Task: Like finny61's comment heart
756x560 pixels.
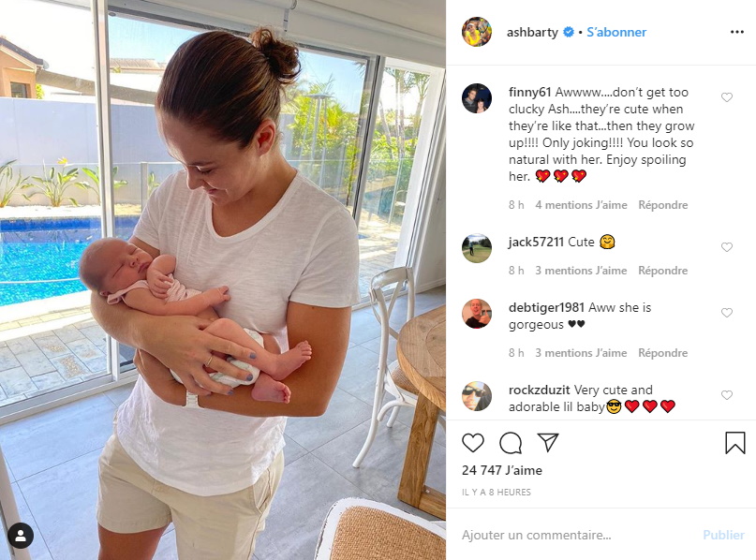Action: [727, 97]
